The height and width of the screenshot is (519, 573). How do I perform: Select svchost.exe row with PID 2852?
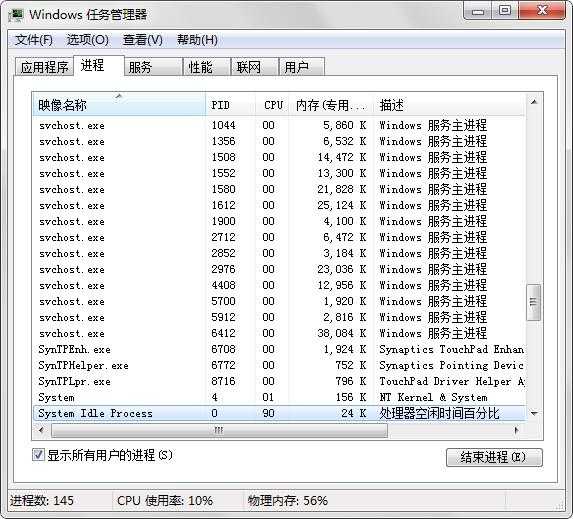pyautogui.click(x=280, y=253)
